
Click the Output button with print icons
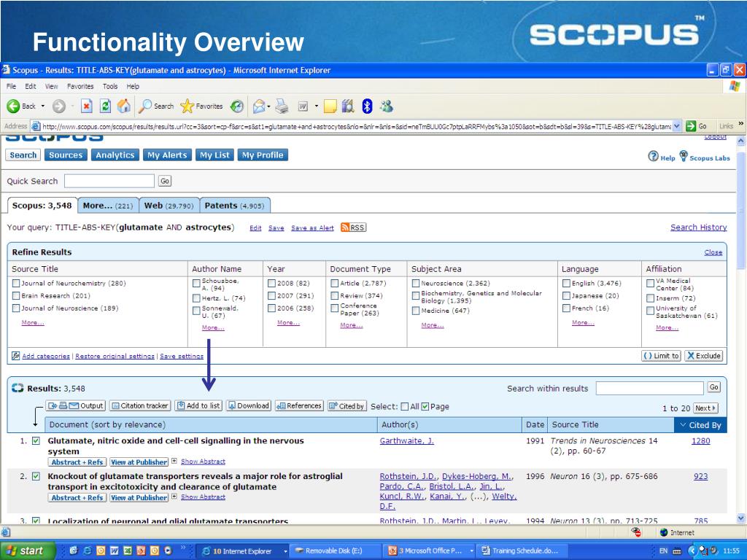(76, 405)
